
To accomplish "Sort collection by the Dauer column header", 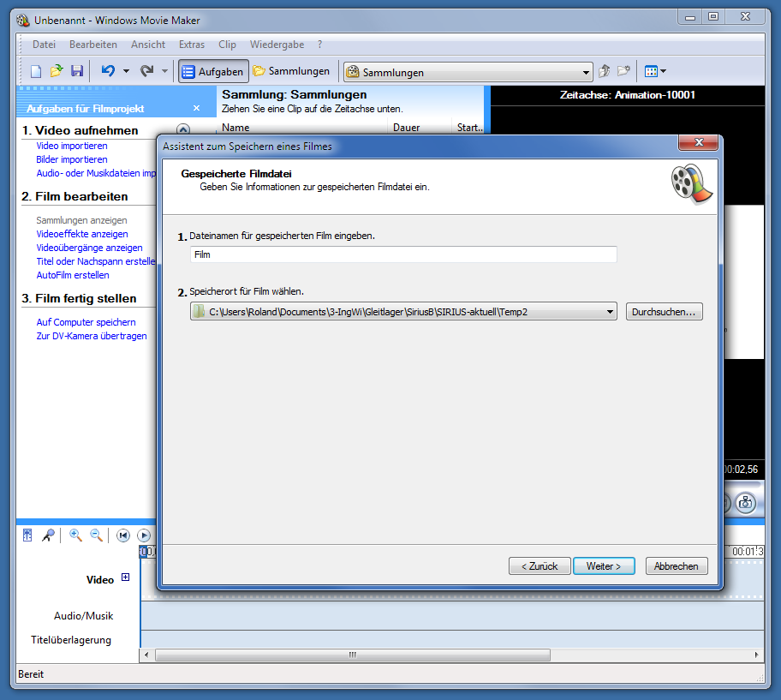I will coord(420,128).
